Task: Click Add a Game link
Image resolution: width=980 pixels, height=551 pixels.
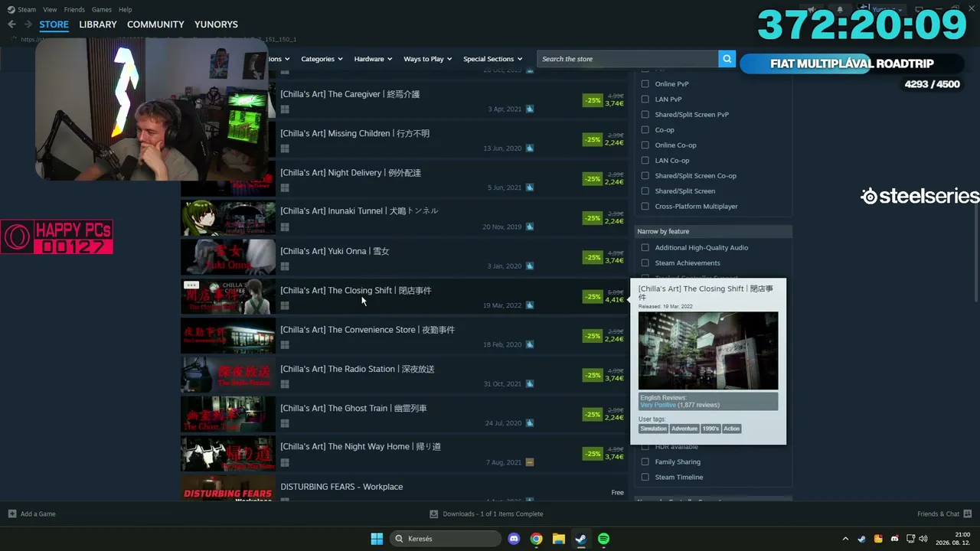Action: [38, 514]
